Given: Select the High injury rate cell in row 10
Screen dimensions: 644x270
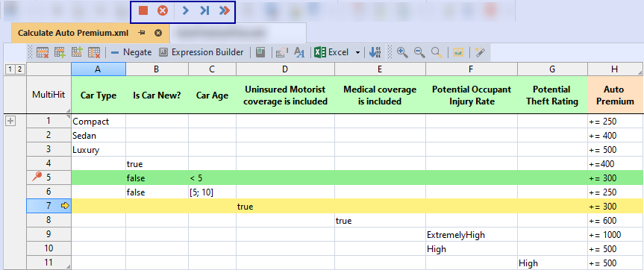Looking at the screenshot, I should [x=472, y=249].
